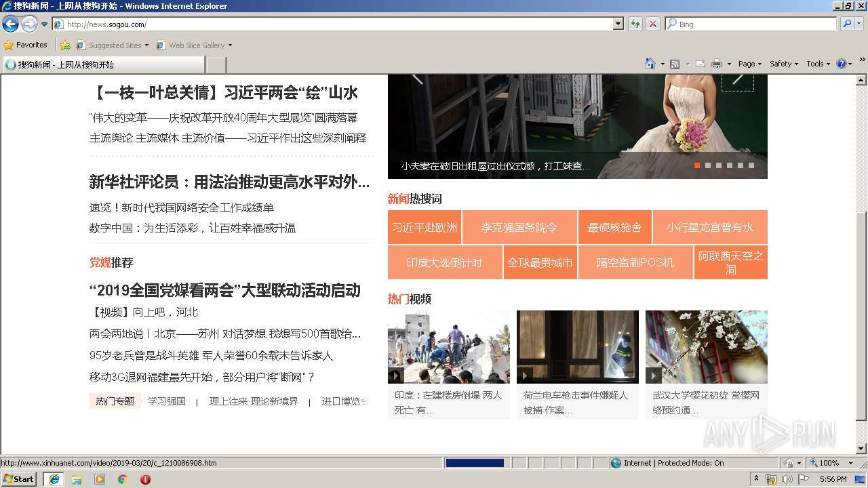Image resolution: width=868 pixels, height=488 pixels.
Task: Open 95岁老兵曾是战斗英雄 article
Action: click(212, 355)
